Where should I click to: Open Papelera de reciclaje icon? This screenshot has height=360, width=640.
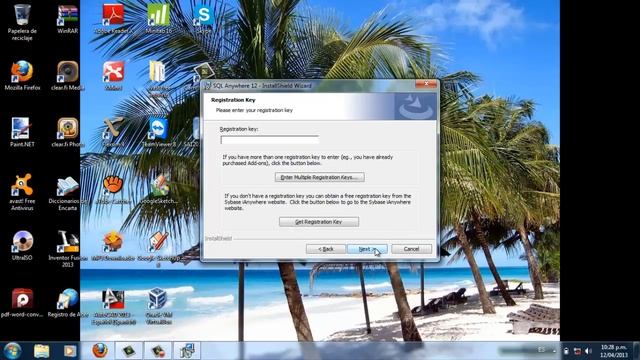[22, 22]
